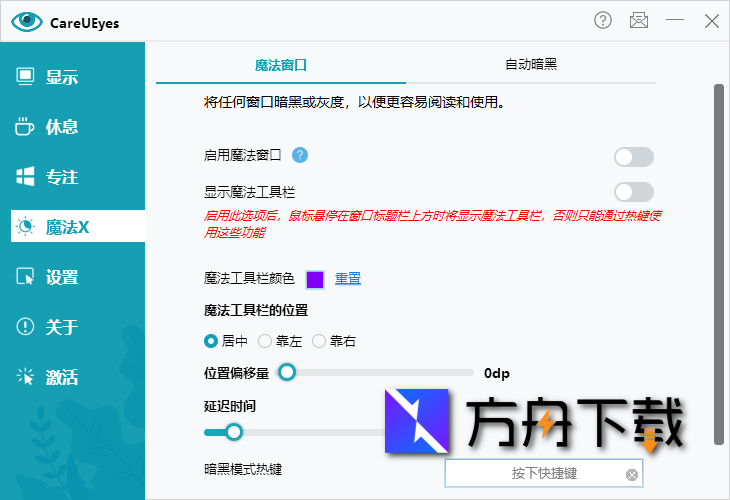The image size is (730, 500).
Task: Click the description 将任何窗口暗黑或灰度
Action: point(354,102)
